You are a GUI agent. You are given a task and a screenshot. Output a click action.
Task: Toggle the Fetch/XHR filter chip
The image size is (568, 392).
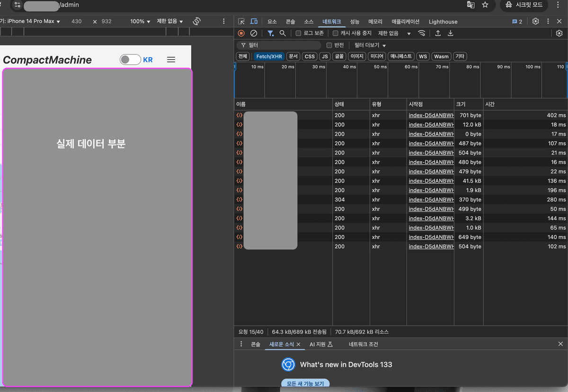coord(269,56)
